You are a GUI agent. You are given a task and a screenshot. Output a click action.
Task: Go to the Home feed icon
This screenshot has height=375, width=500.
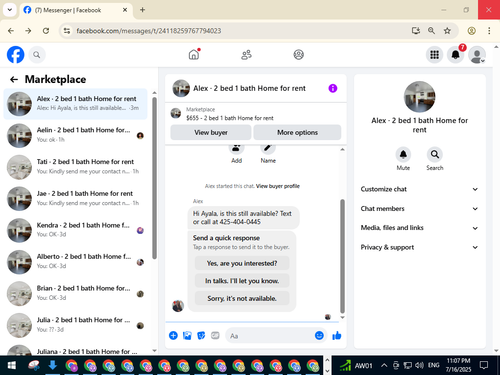click(194, 55)
